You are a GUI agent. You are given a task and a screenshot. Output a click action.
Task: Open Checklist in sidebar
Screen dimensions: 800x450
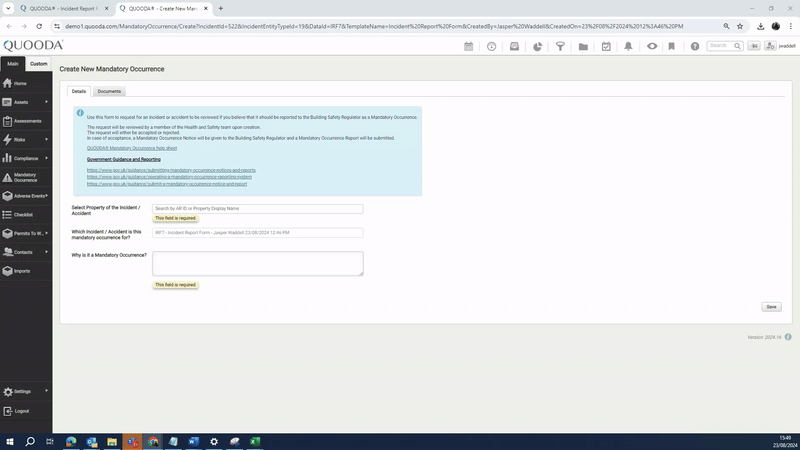pos(26,215)
